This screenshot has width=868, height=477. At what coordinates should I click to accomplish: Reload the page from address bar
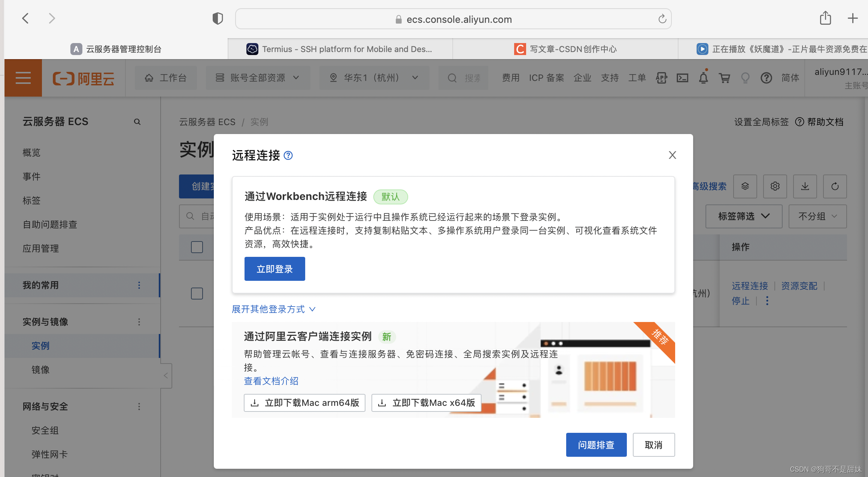coord(662,19)
